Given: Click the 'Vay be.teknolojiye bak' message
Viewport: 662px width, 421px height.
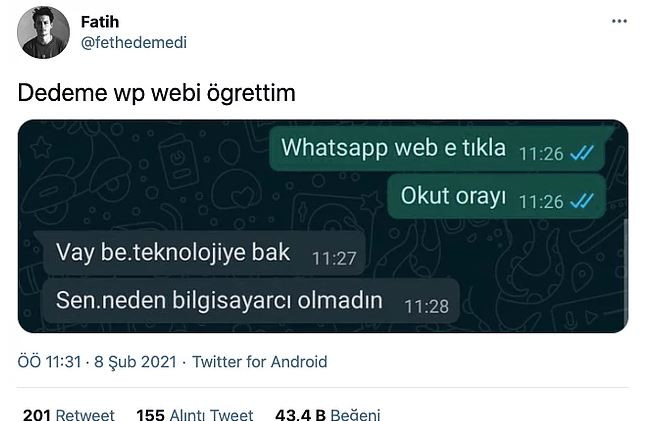Looking at the screenshot, I should (x=199, y=253).
